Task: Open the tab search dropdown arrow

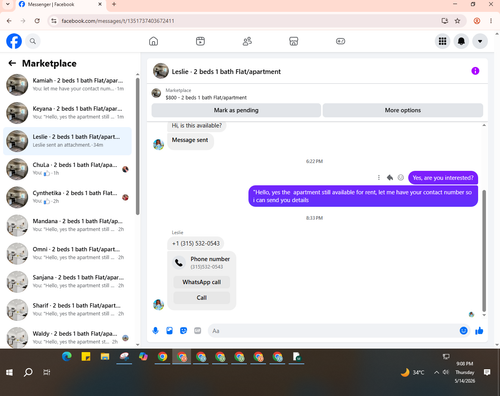Action: coord(7,4)
